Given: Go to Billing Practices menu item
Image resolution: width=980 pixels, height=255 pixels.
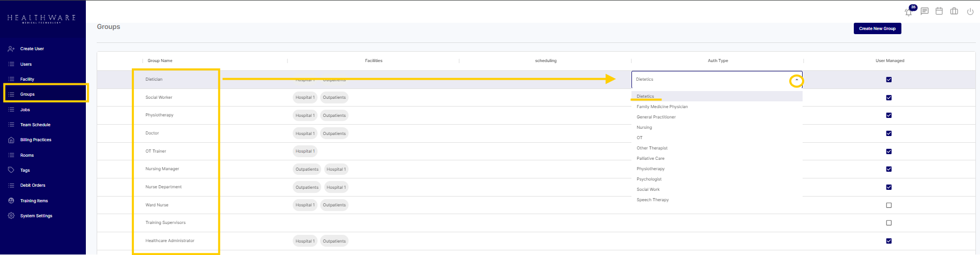Looking at the screenshot, I should click(x=36, y=140).
